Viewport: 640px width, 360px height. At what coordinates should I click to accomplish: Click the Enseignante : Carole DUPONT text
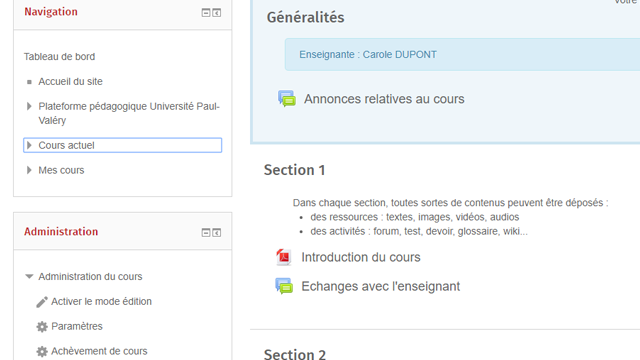pos(368,55)
